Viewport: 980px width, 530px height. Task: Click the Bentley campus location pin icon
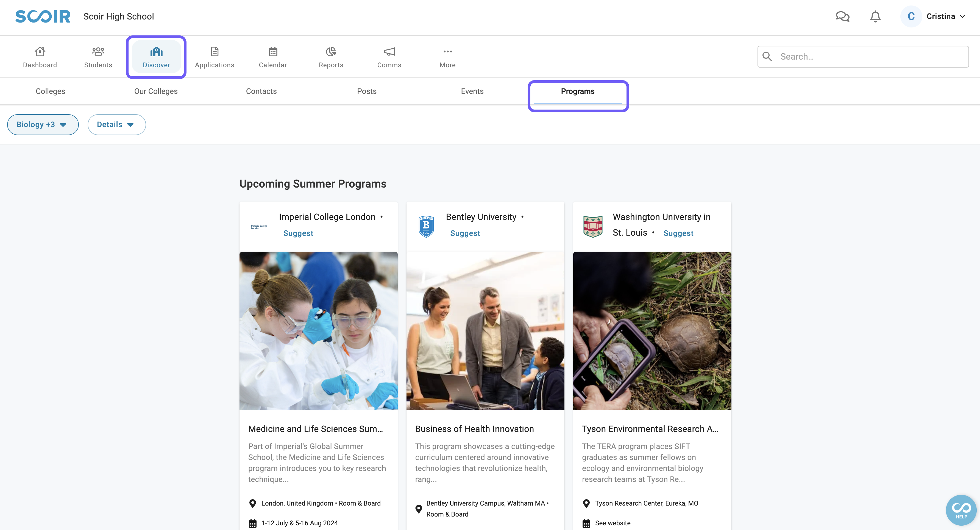pos(419,509)
